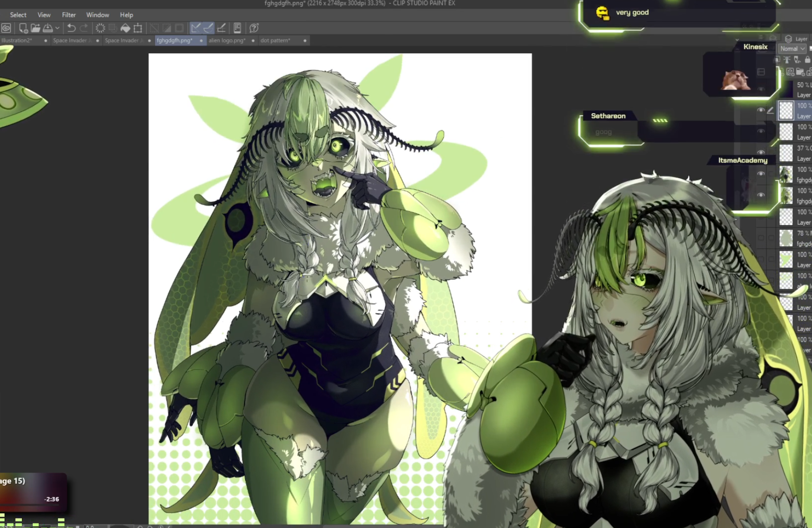Toggle Snap to Grid
The width and height of the screenshot is (812, 528).
click(x=221, y=28)
